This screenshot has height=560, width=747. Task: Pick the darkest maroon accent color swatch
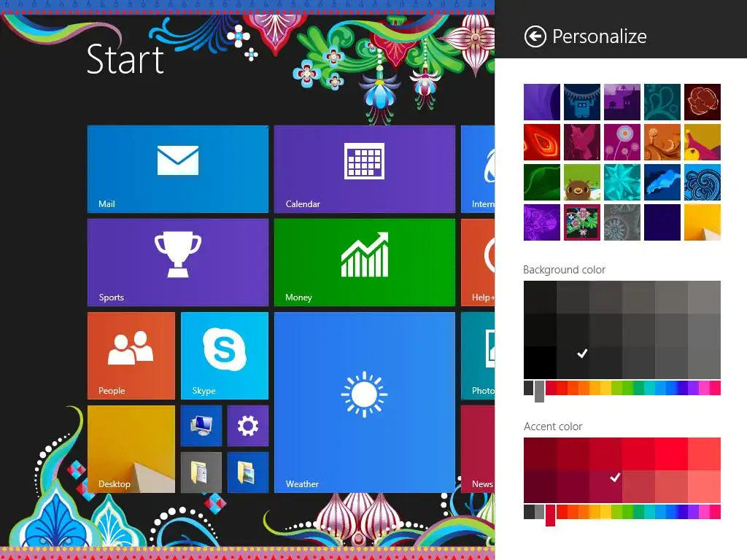click(540, 486)
